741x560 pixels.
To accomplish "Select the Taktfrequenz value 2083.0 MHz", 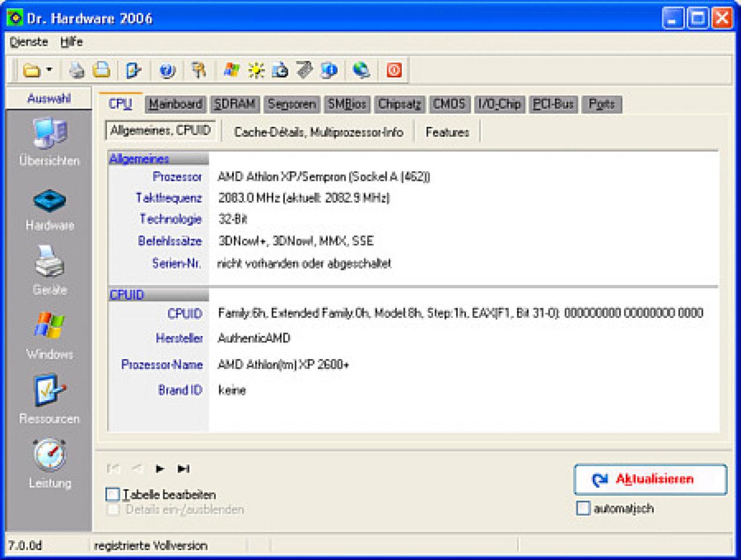I will point(304,198).
